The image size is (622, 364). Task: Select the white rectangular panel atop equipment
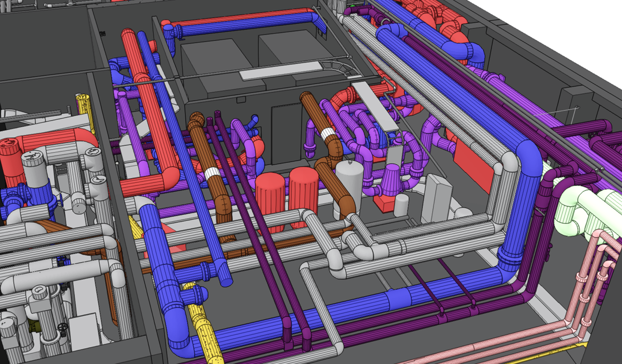coord(279,71)
